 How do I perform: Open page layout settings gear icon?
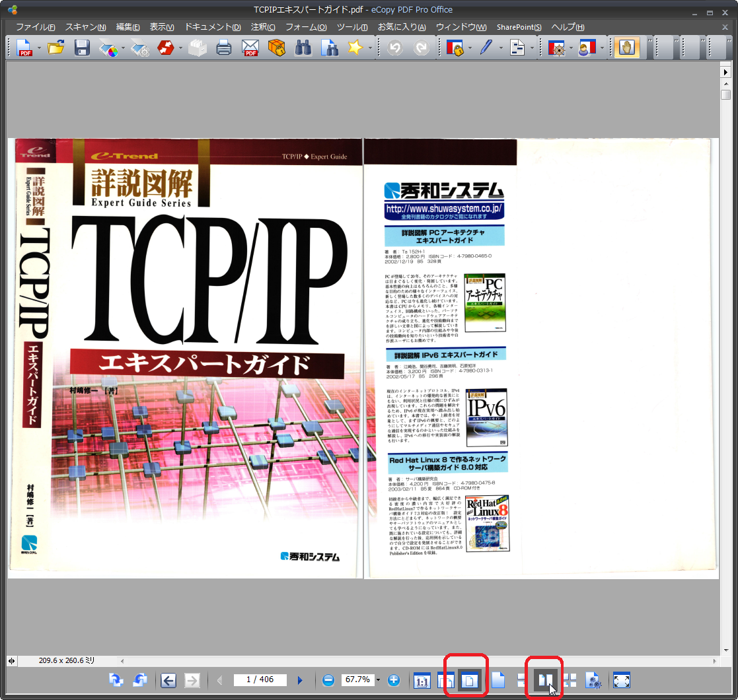(593, 680)
